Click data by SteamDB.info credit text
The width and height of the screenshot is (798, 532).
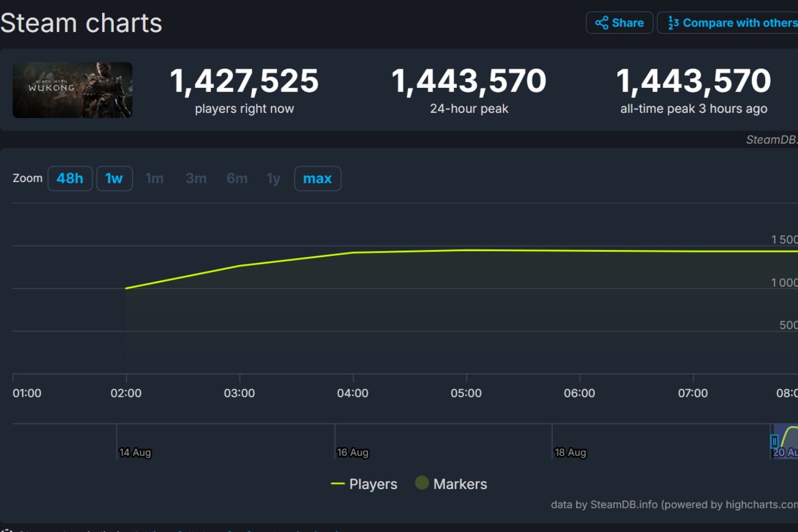pos(674,504)
